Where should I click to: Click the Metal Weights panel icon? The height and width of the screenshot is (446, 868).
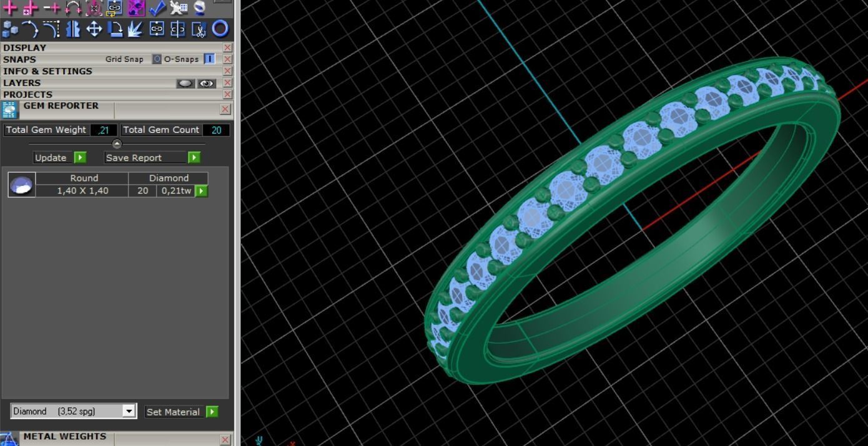pyautogui.click(x=9, y=439)
